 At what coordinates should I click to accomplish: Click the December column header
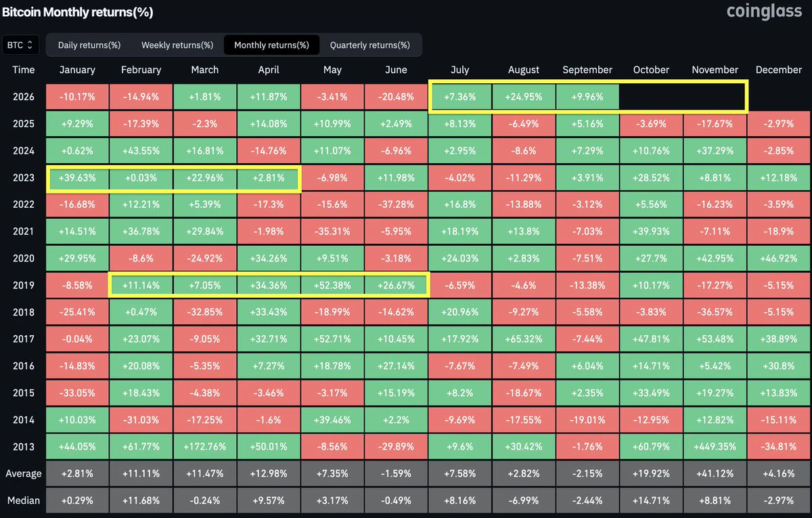779,70
